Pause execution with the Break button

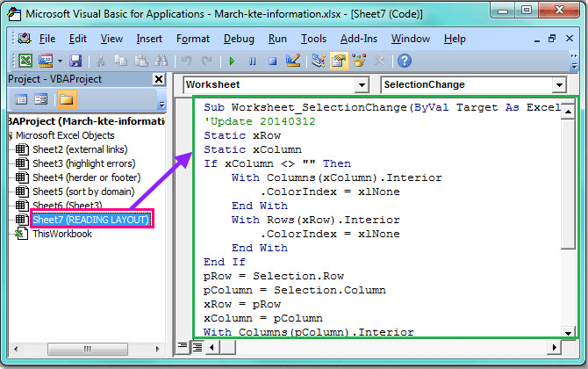[x=253, y=61]
